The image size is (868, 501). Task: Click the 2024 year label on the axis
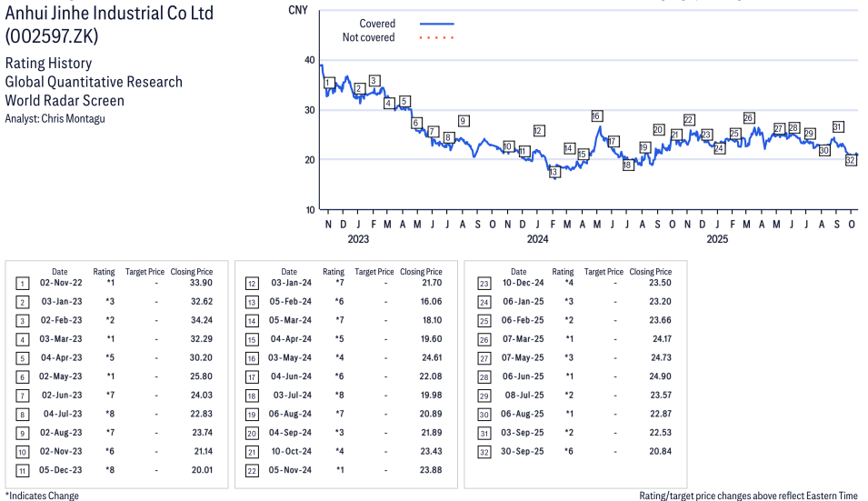(x=537, y=240)
